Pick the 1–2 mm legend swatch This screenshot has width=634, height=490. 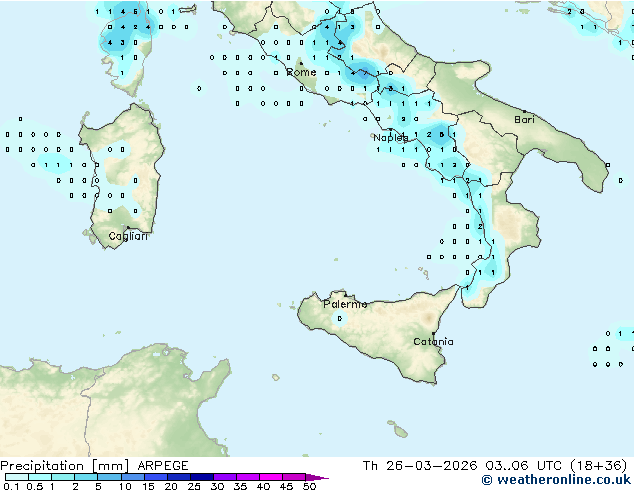[x=63, y=477]
